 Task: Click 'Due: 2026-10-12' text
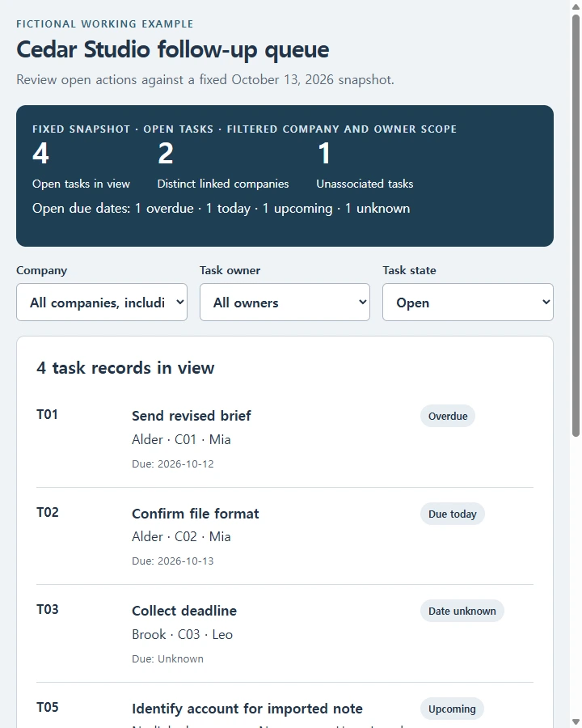173,463
